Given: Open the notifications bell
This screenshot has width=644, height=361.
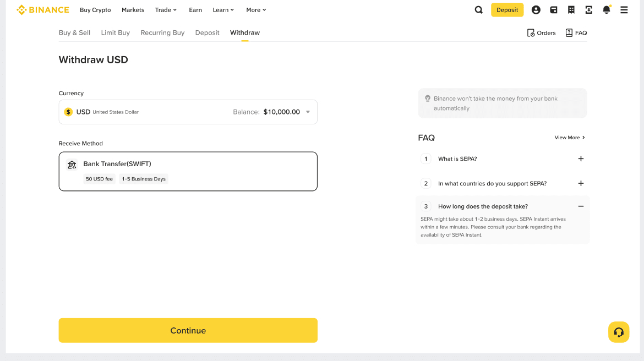Looking at the screenshot, I should coord(607,10).
